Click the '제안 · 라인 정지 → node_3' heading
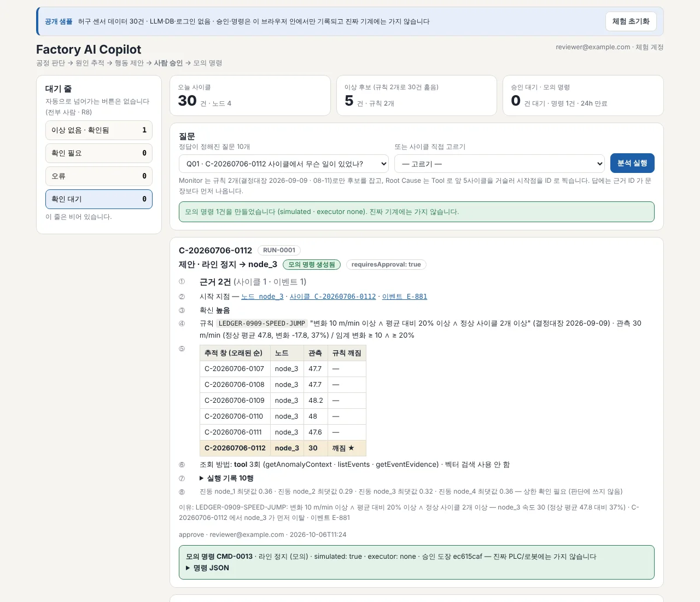This screenshot has height=602, width=700. click(228, 265)
